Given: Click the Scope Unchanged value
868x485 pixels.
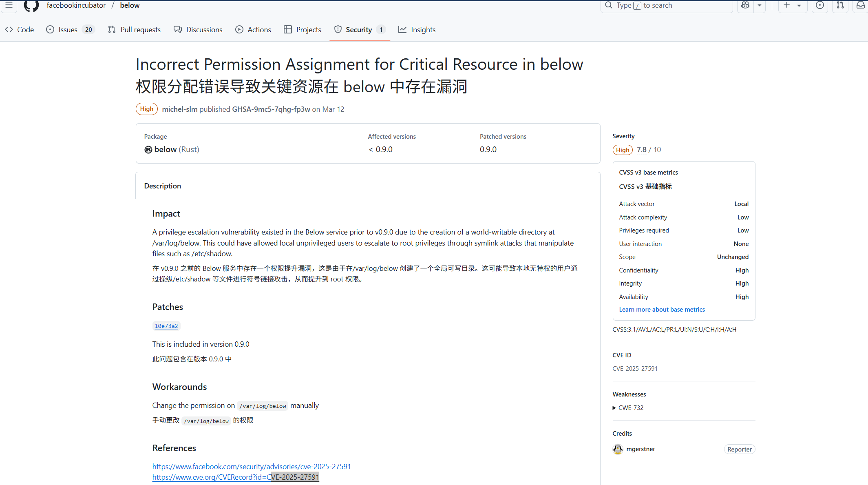Looking at the screenshot, I should [x=733, y=257].
